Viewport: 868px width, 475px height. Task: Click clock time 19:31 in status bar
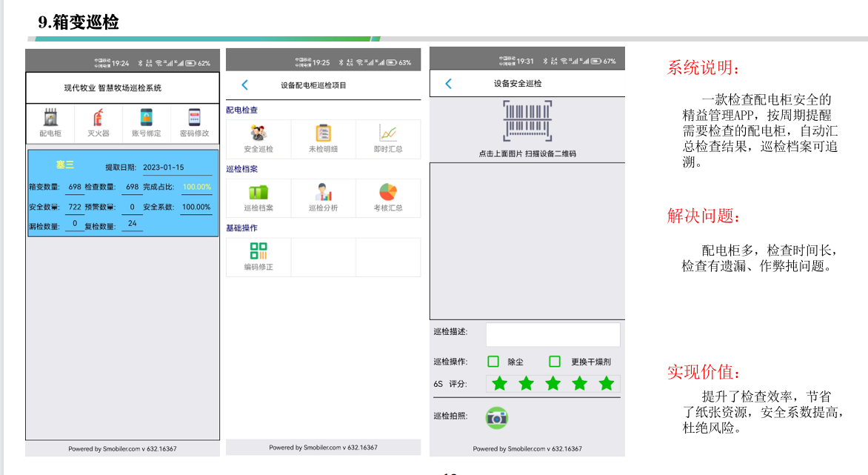pos(525,61)
